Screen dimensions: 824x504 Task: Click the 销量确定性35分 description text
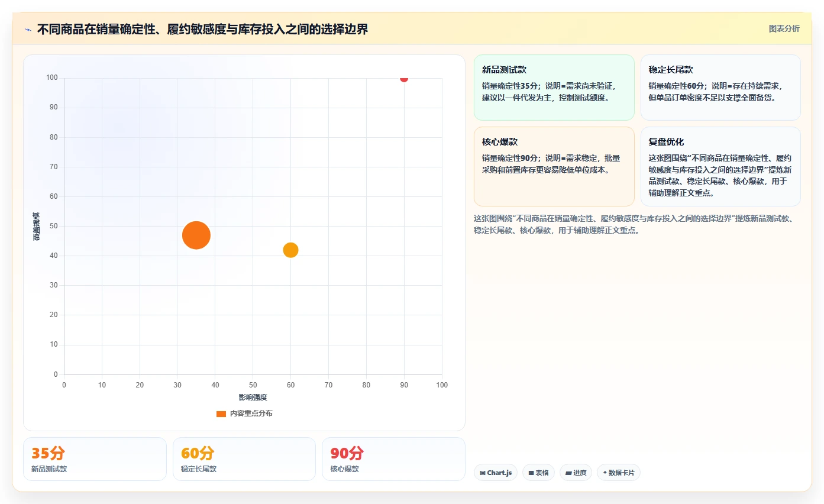pyautogui.click(x=550, y=92)
